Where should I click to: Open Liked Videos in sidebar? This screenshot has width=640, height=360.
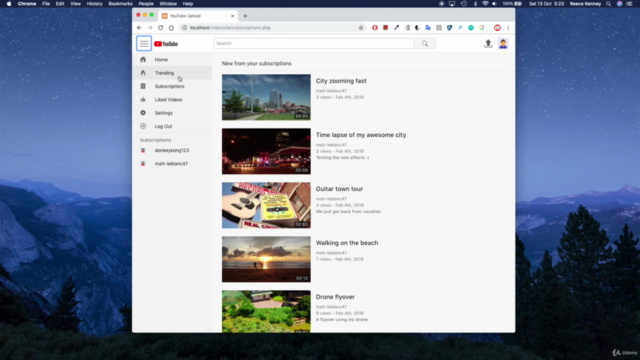(x=169, y=100)
